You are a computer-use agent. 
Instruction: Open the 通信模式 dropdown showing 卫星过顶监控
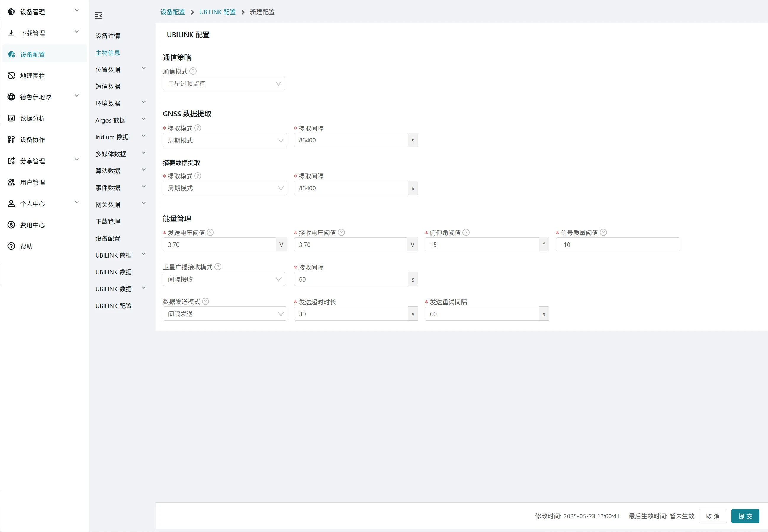click(223, 83)
